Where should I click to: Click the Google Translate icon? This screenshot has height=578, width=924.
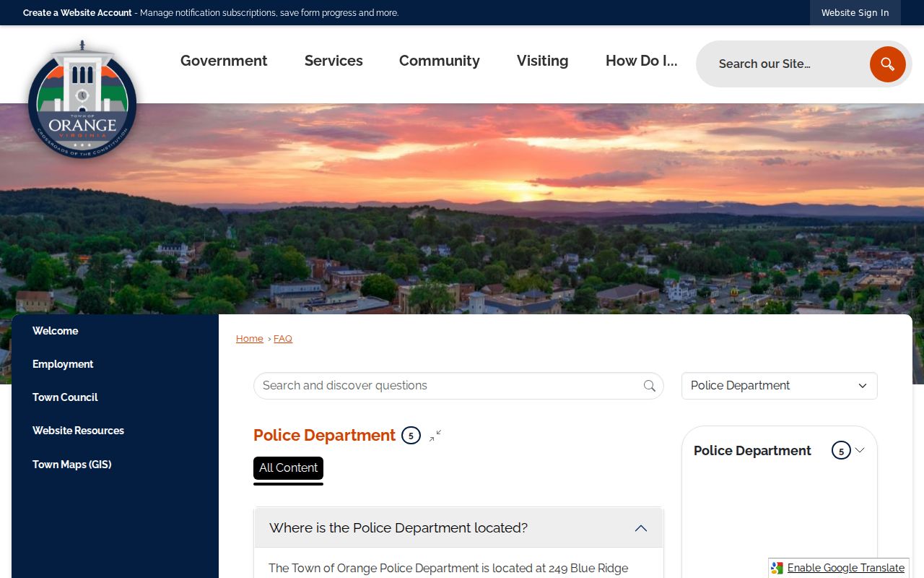pos(777,568)
